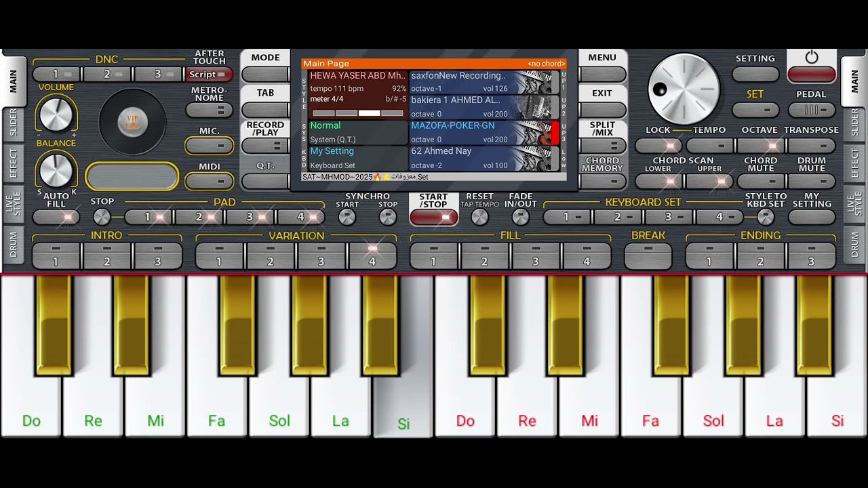Toggle the AUTO FILL button
The image size is (868, 488).
[x=56, y=217]
